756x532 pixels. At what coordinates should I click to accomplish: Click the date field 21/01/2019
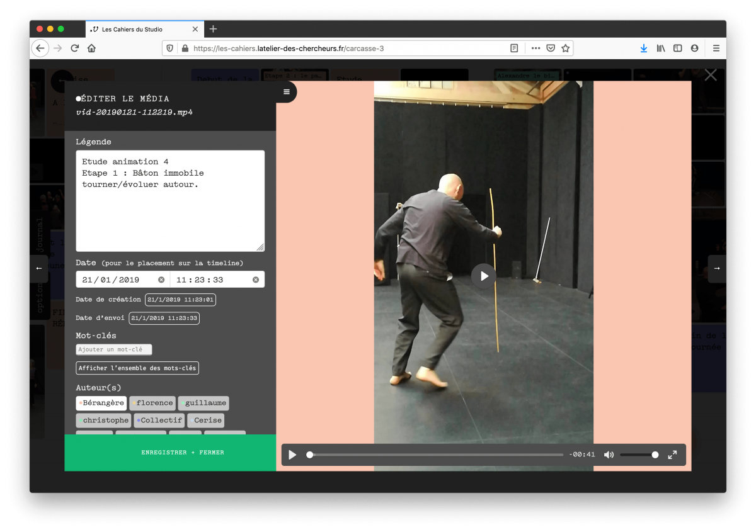[x=123, y=280]
